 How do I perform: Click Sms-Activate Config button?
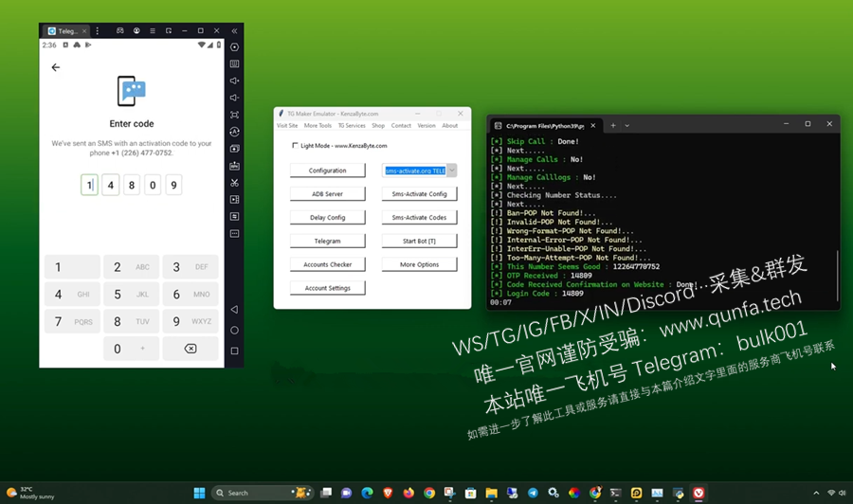click(420, 193)
